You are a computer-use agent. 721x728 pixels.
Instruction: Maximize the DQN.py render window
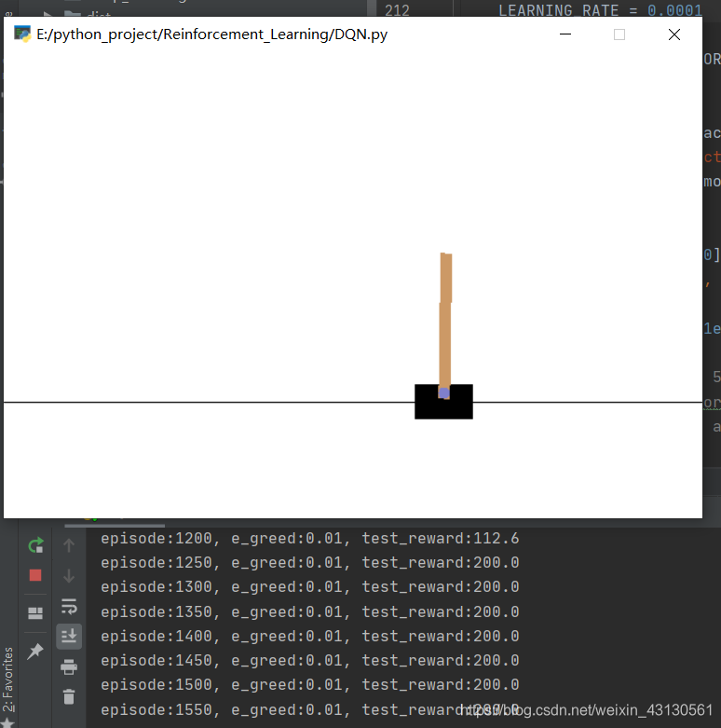tap(619, 34)
